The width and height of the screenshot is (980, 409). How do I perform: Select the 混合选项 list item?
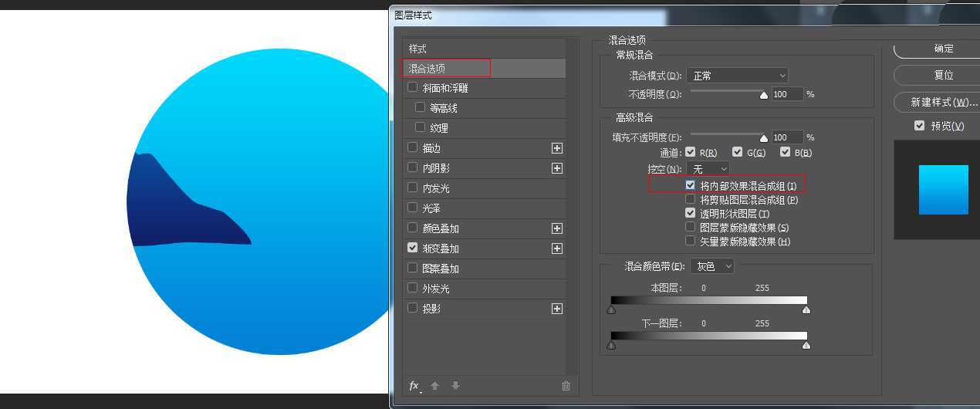coord(446,69)
